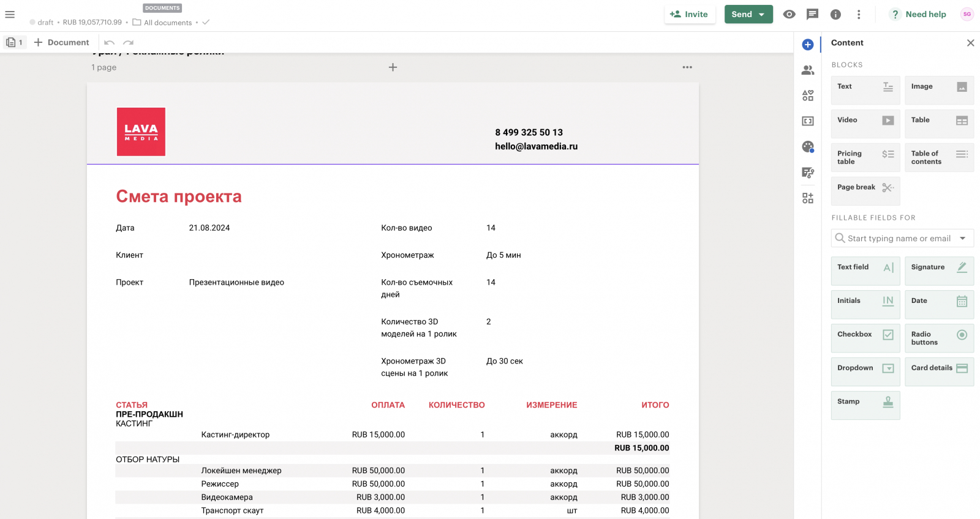
Task: Close the Content panel
Action: [x=970, y=43]
